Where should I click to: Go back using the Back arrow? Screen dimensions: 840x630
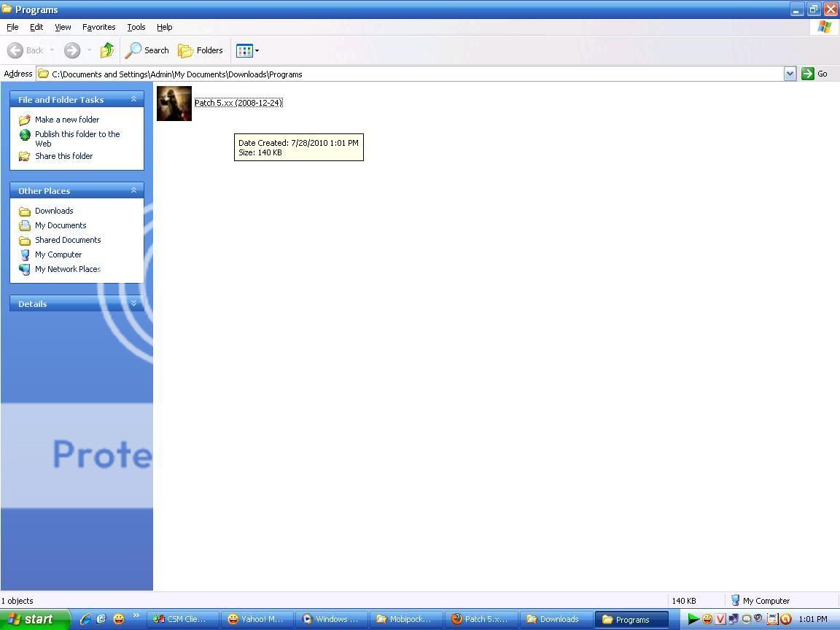25,50
